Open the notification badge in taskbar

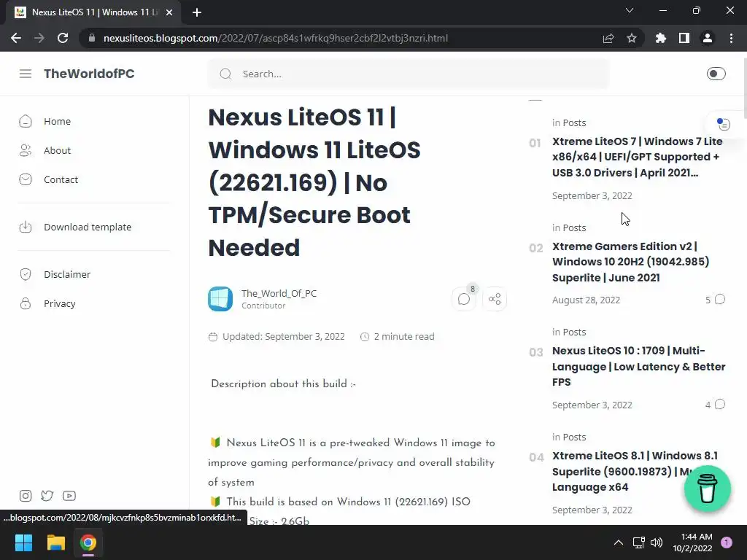[x=727, y=542]
